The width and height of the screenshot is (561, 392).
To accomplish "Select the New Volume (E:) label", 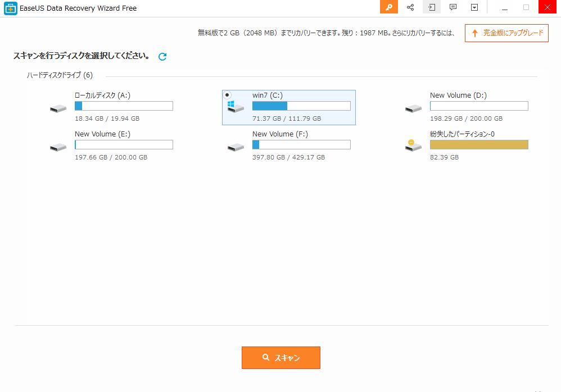I will tap(102, 134).
